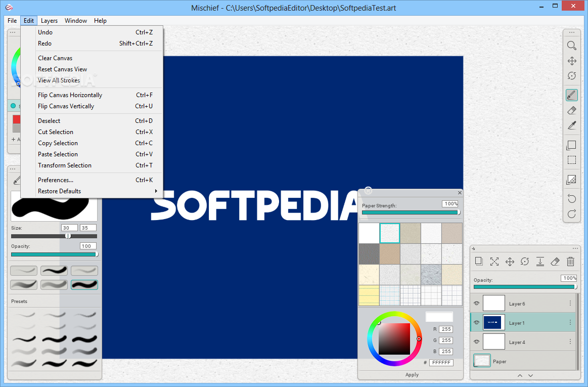The width and height of the screenshot is (588, 387).
Task: Select the Eyedropper color picker tool
Action: tap(571, 125)
